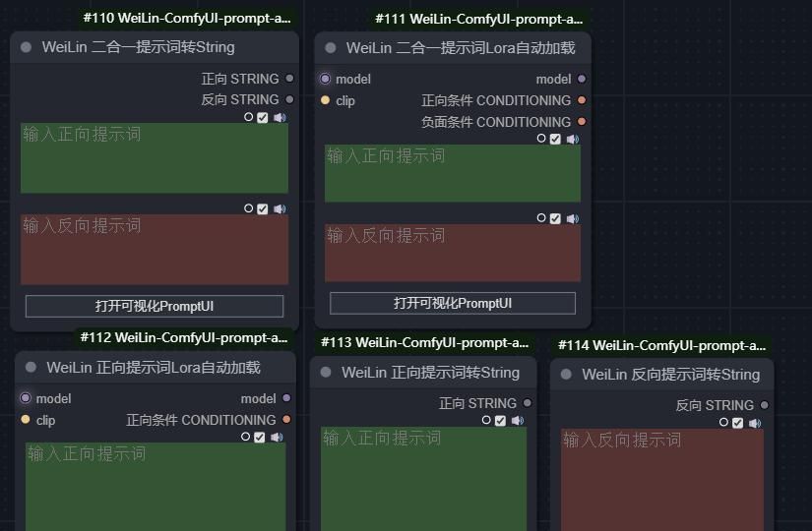Click green positive prompt field in node #112

click(x=156, y=487)
